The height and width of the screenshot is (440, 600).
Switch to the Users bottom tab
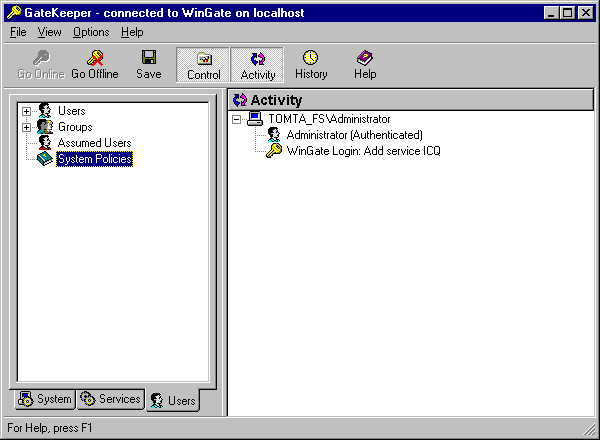point(173,400)
